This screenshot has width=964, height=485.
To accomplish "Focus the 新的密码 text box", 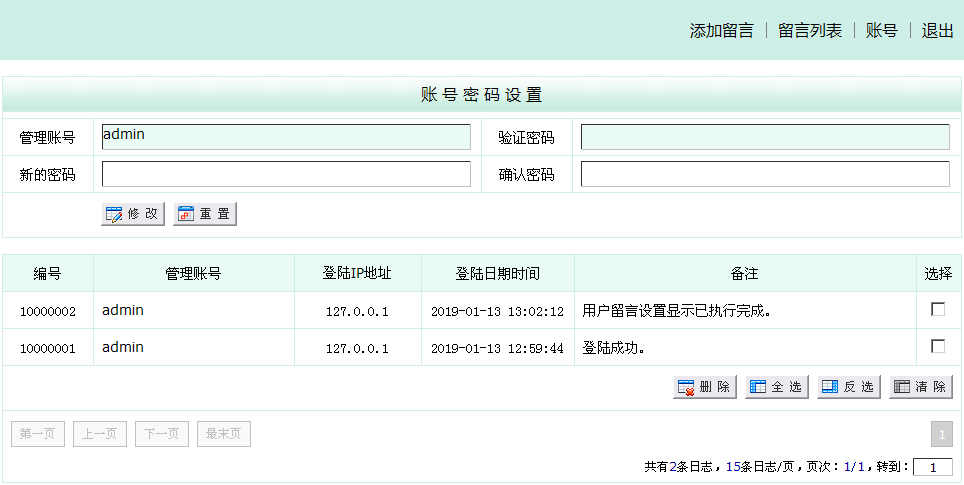I will [286, 174].
